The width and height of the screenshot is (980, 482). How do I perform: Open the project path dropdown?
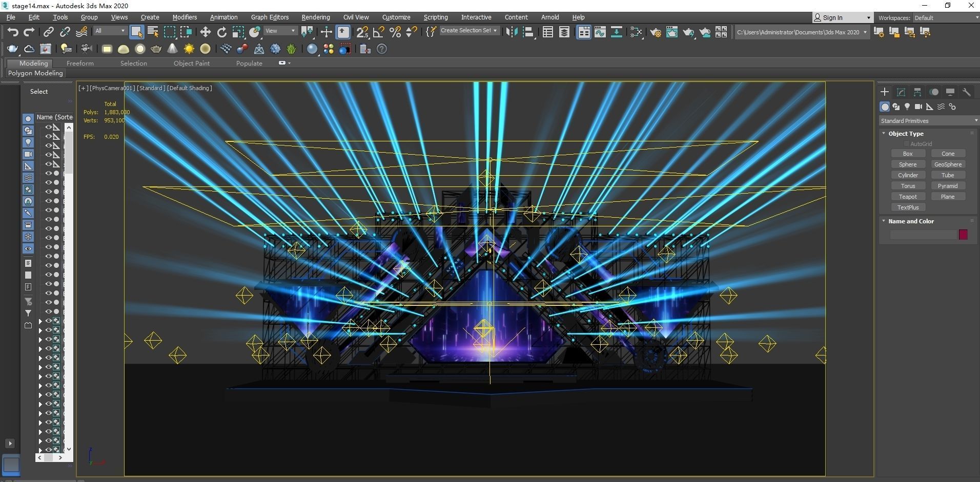pos(802,32)
